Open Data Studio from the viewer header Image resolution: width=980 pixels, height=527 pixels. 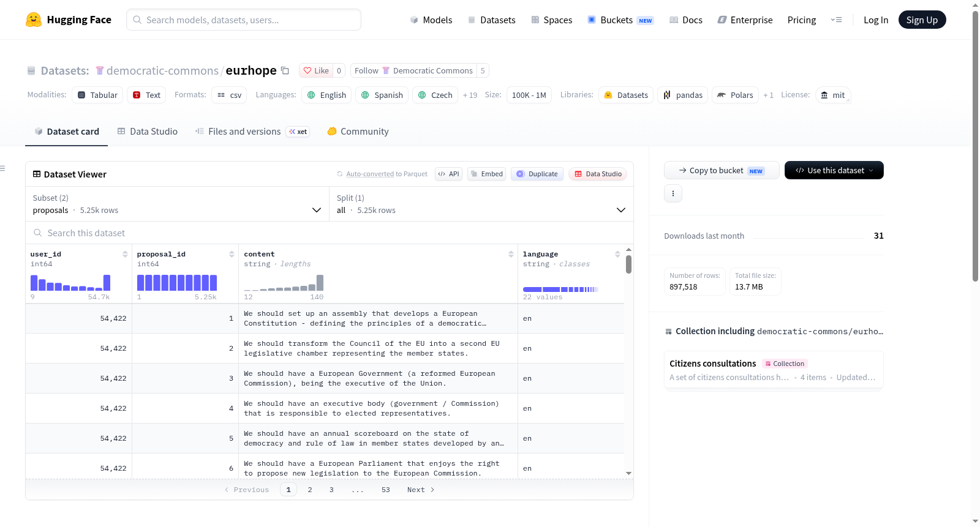pyautogui.click(x=598, y=174)
